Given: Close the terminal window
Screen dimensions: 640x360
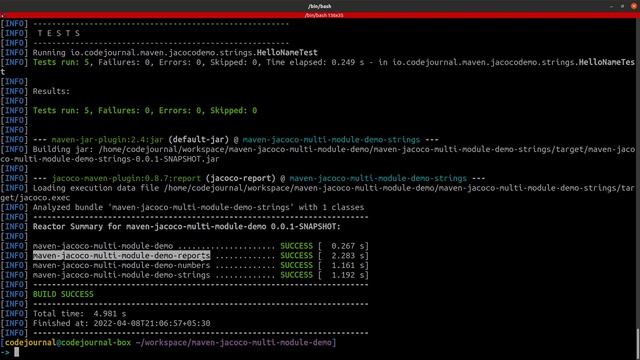Looking at the screenshot, I should [x=633, y=6].
